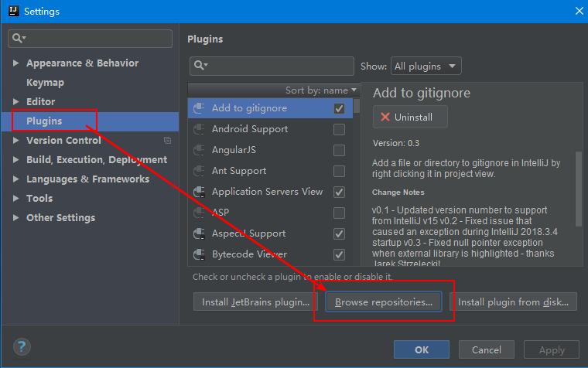The image size is (588, 368).
Task: Expand the Editor tree arrow
Action: [15, 101]
